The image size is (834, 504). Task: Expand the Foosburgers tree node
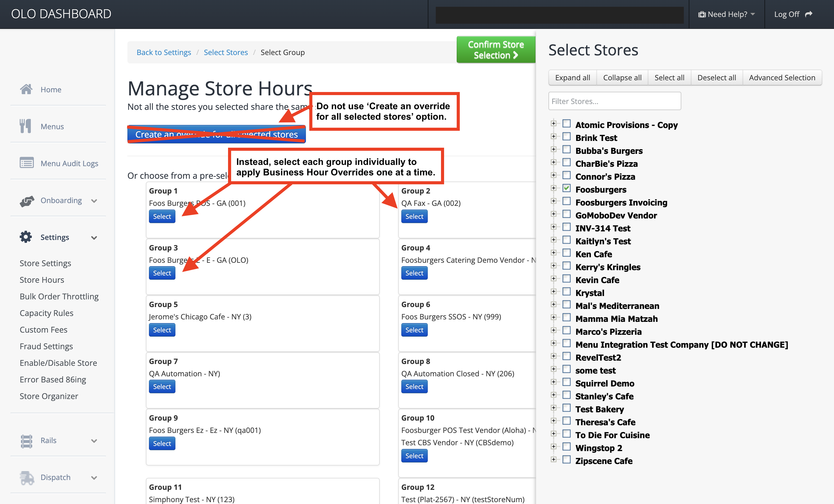(553, 188)
